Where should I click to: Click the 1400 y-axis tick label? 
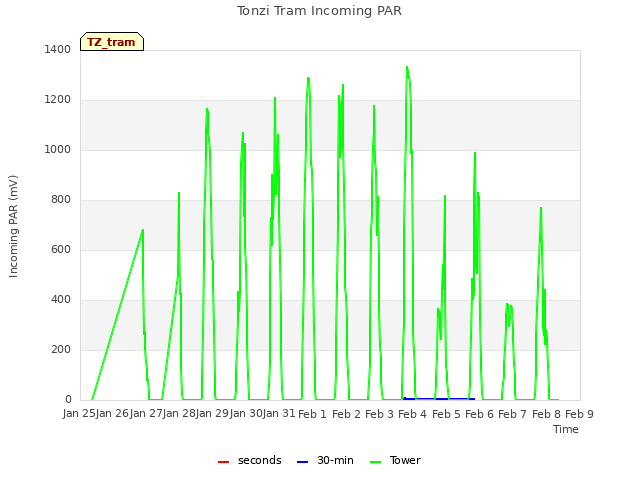[x=58, y=49]
